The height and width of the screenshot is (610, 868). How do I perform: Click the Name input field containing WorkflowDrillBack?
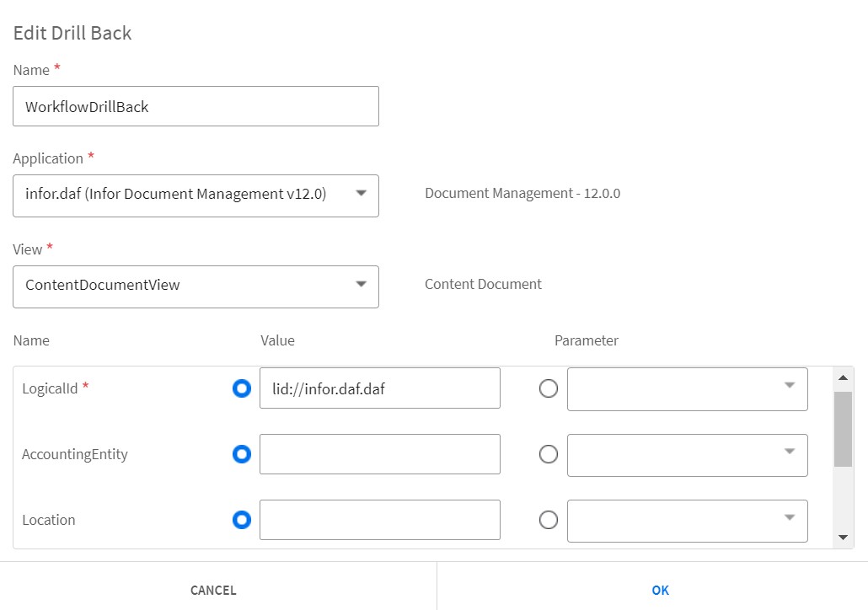click(x=196, y=107)
